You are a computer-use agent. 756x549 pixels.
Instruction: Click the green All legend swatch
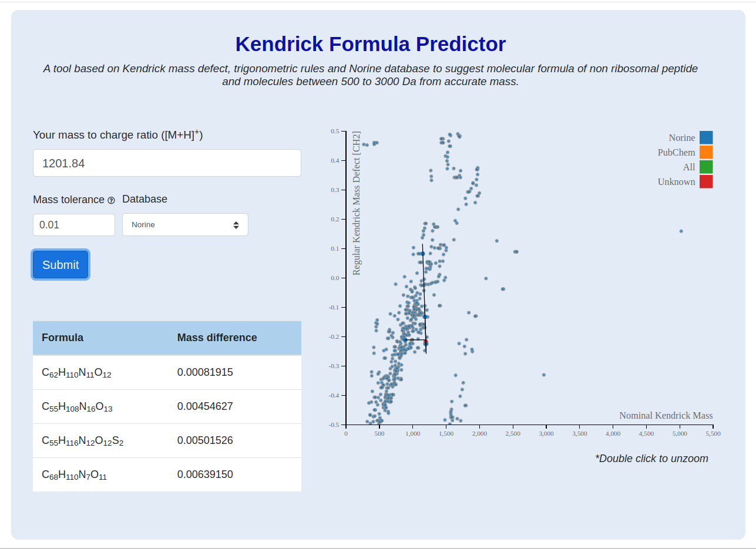click(x=706, y=167)
